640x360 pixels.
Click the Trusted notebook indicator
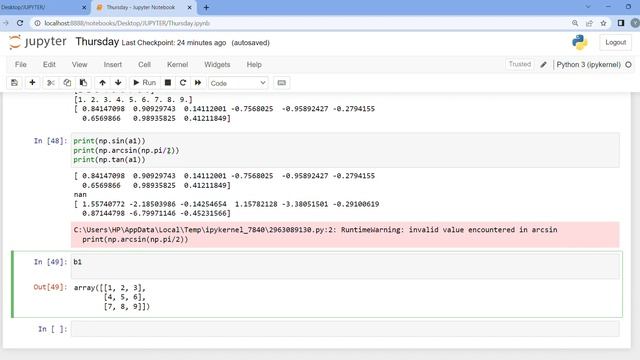pos(520,64)
